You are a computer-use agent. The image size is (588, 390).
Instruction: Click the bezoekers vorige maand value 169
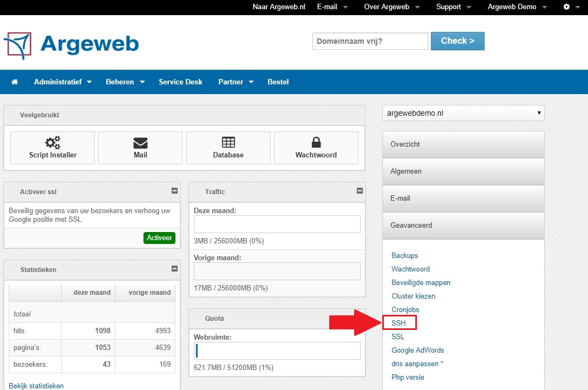[x=165, y=364]
